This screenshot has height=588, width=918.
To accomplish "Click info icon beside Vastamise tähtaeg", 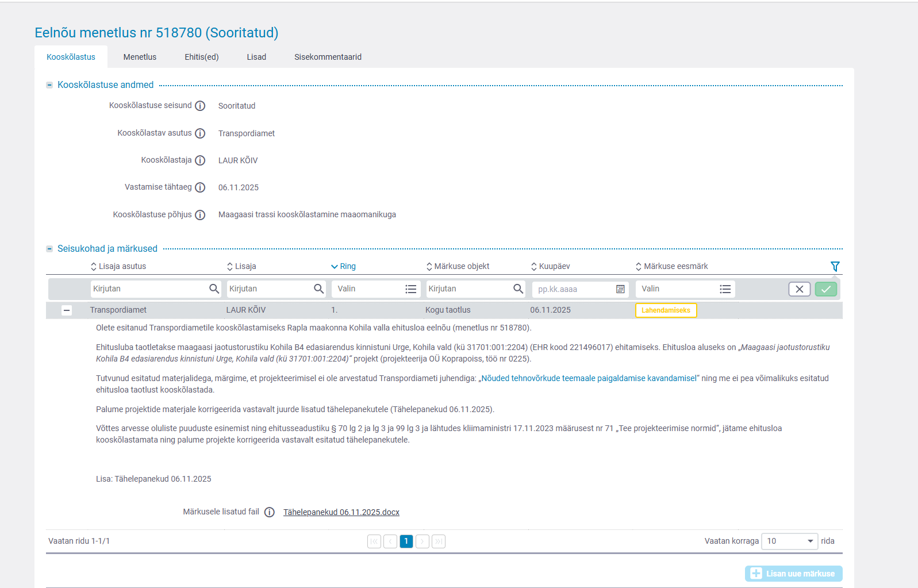I will [200, 187].
